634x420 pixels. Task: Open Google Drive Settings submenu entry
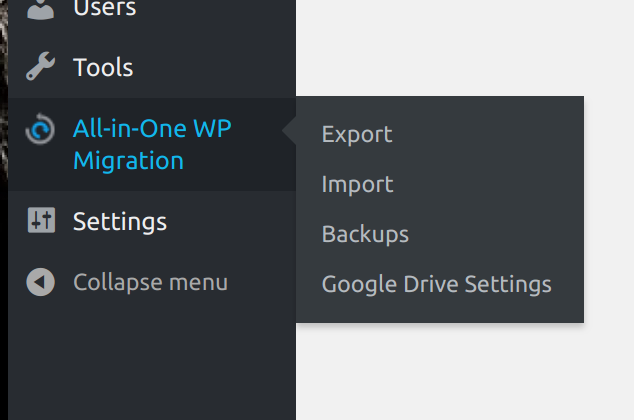click(436, 284)
